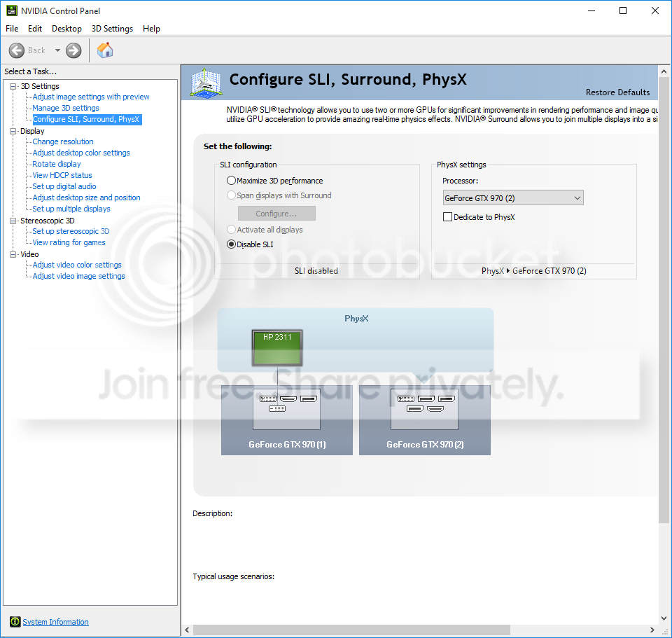Collapse the Stereoscopic 3D tree node
The image size is (672, 638).
[x=13, y=221]
